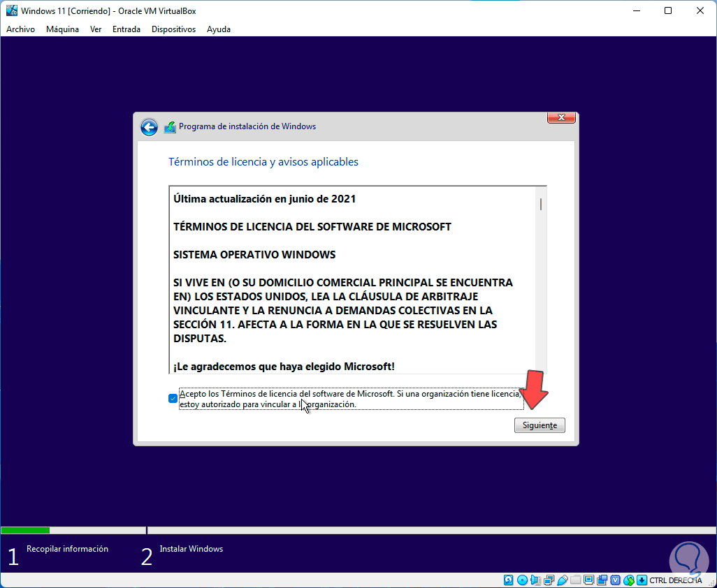Click the Instalar Windows step label

[191, 549]
